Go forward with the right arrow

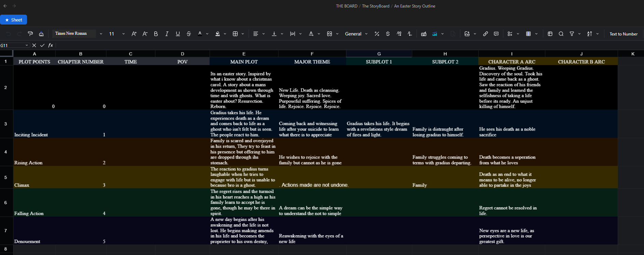coord(14,6)
